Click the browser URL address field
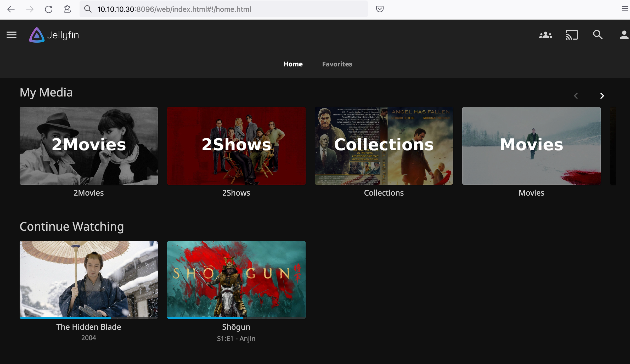Screen dimensions: 630x364 point(224,9)
